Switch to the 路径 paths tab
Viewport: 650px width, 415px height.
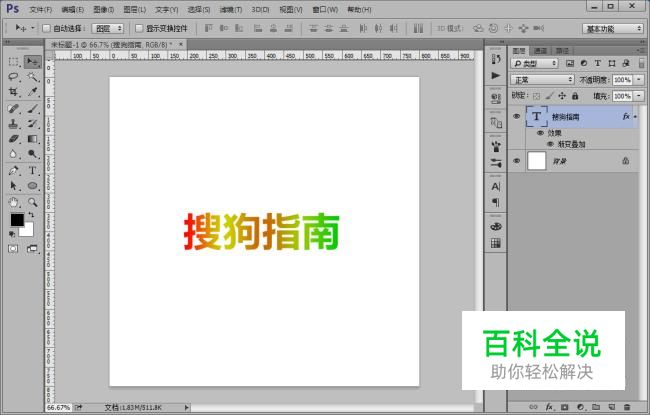click(x=562, y=51)
